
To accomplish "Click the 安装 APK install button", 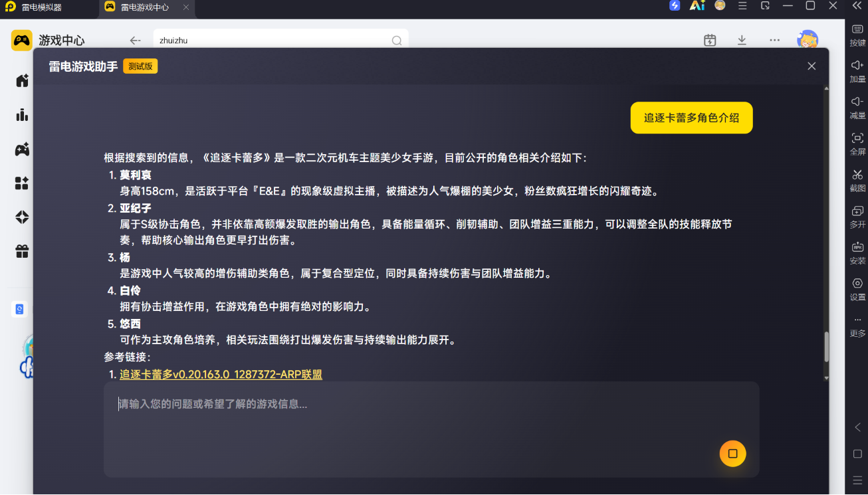I will click(857, 253).
